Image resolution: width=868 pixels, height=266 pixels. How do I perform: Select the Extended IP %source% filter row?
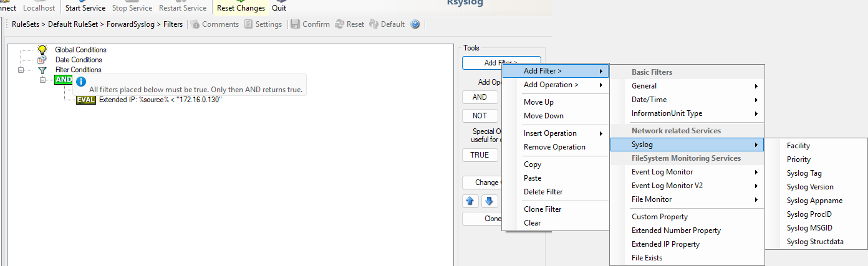click(160, 100)
